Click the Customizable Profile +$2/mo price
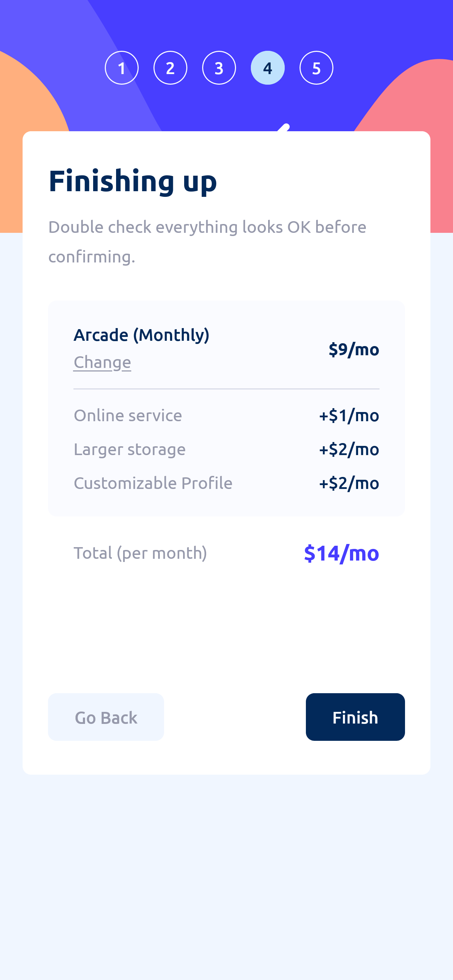Screen dimensions: 453x980 click(x=349, y=483)
